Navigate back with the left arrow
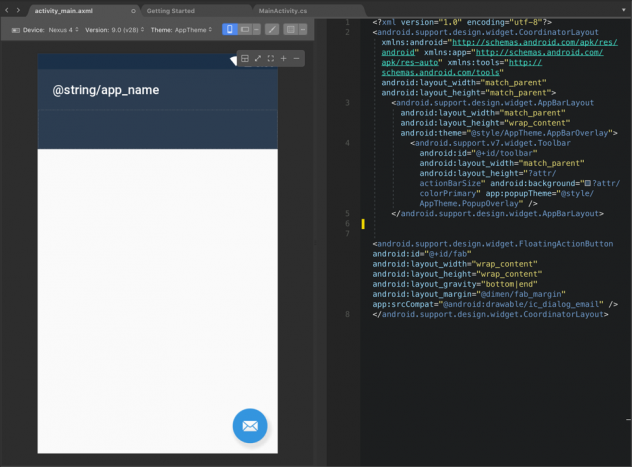Image resolution: width=632 pixels, height=467 pixels. (x=6, y=9)
